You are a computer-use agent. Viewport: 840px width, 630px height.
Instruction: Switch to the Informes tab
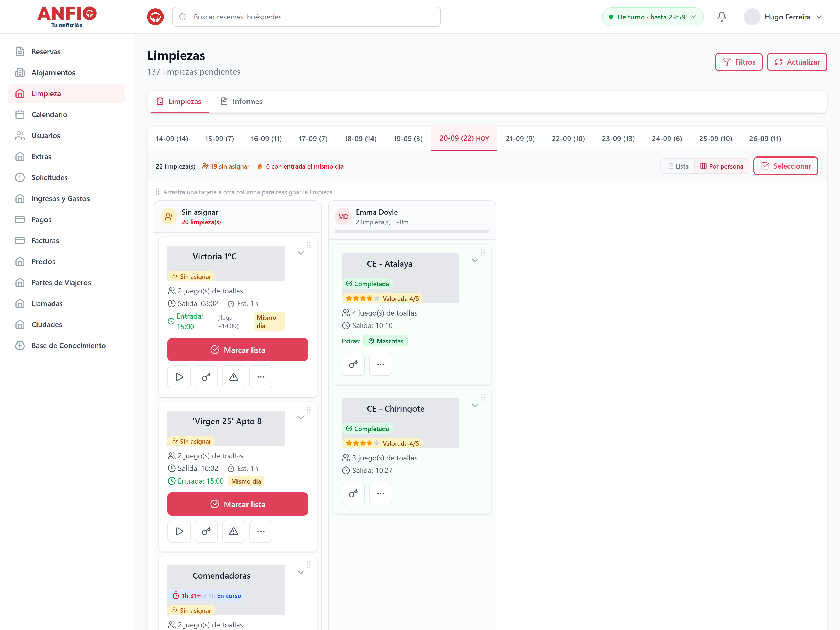pyautogui.click(x=241, y=101)
